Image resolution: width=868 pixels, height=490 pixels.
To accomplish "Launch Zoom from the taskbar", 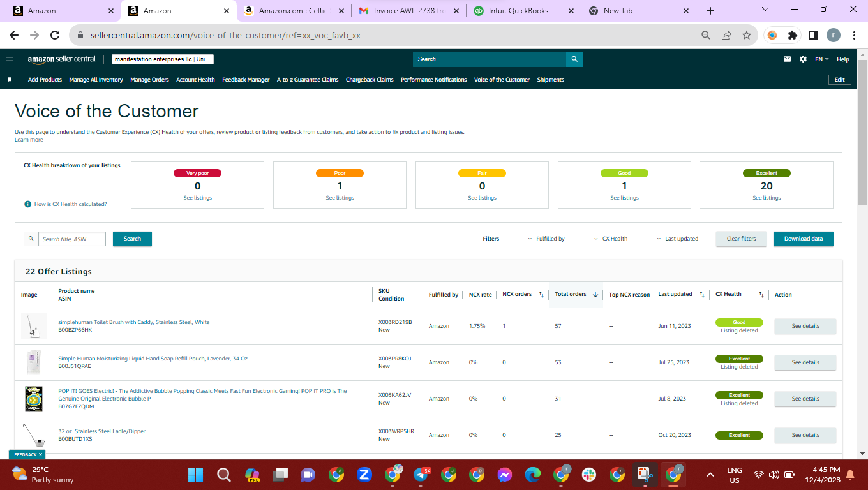I will point(364,475).
